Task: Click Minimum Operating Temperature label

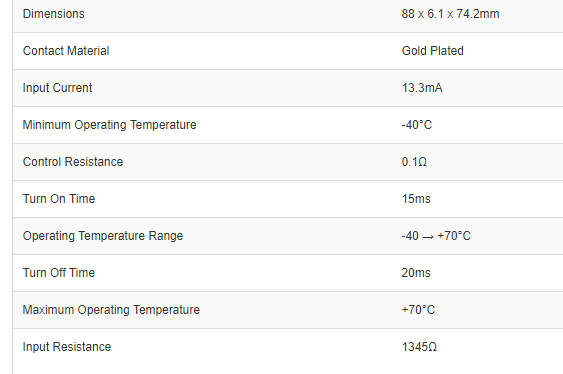Action: click(110, 125)
